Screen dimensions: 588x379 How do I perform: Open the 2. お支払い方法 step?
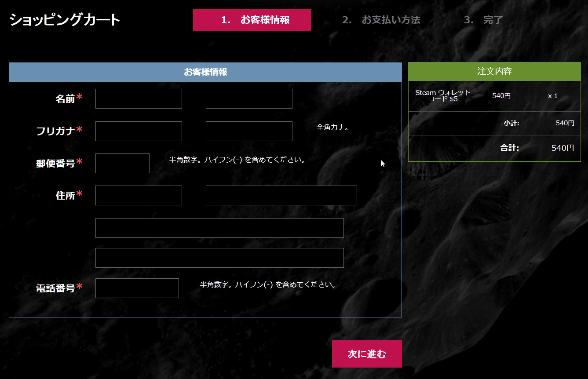coord(381,20)
